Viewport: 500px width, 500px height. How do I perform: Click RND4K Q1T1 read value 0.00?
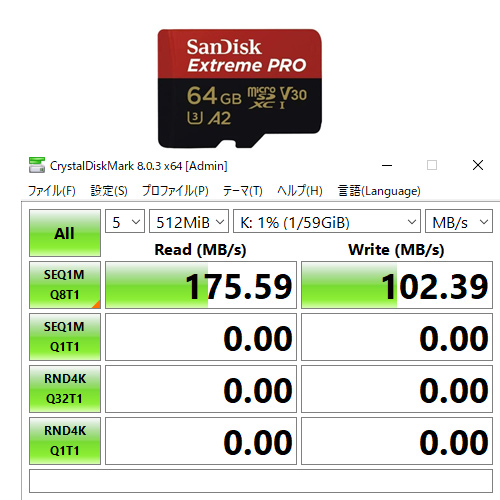[201, 441]
